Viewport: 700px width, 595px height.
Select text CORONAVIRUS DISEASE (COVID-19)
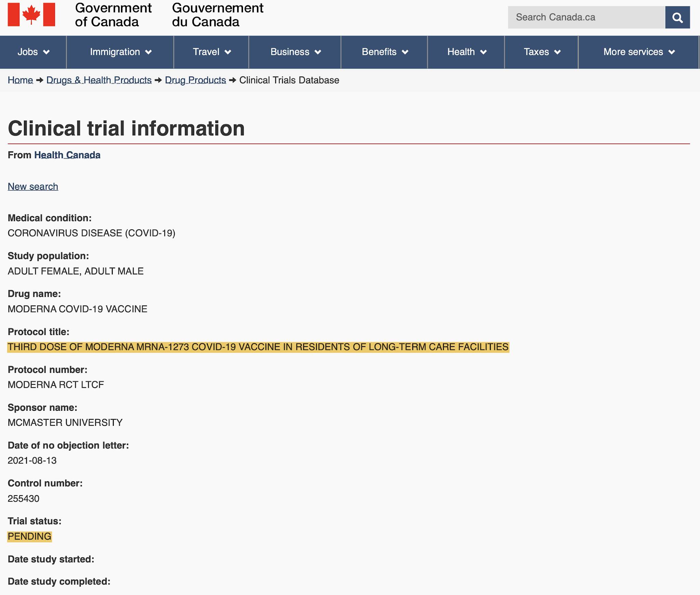(92, 233)
